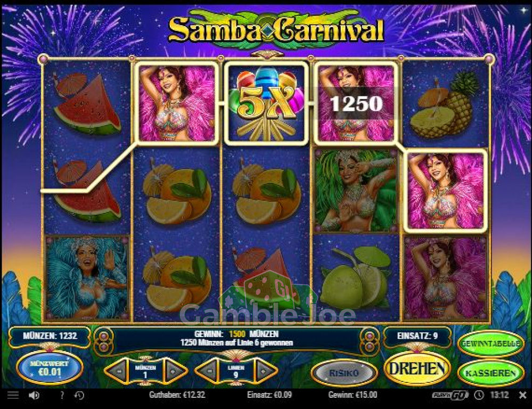Spin reels with Drehen button
This screenshot has height=409, width=532.
point(417,369)
